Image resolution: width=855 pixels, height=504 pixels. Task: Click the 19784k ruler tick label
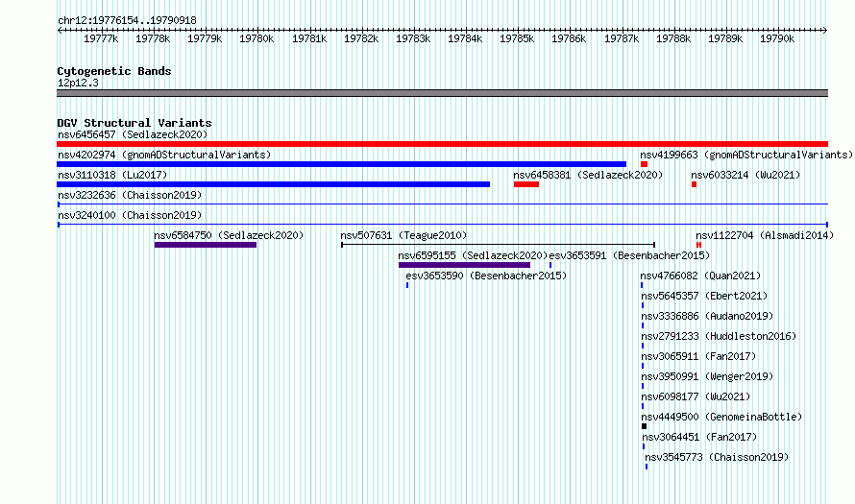pyautogui.click(x=465, y=38)
